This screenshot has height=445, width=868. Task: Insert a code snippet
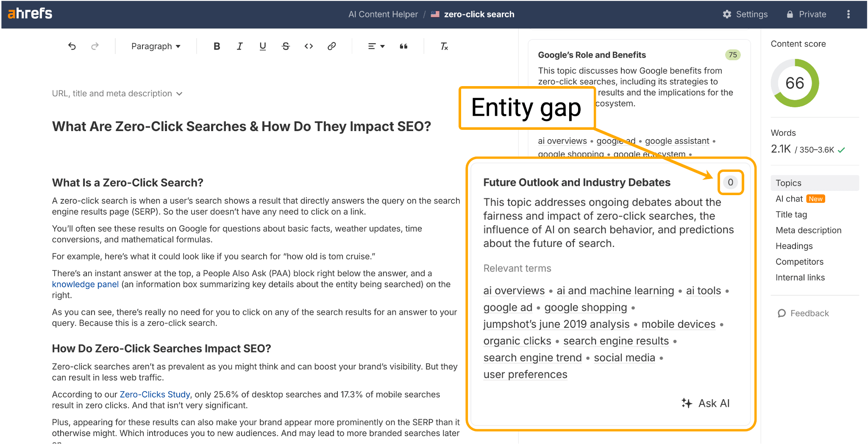click(x=309, y=46)
